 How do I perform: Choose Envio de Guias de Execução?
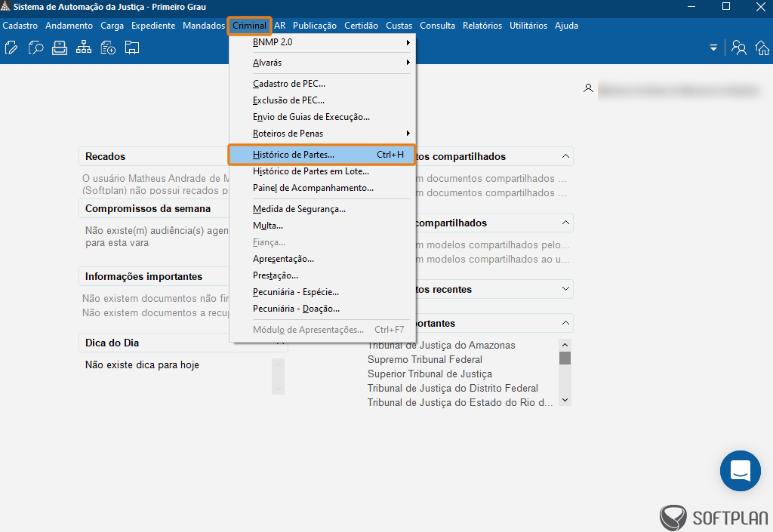click(323, 117)
